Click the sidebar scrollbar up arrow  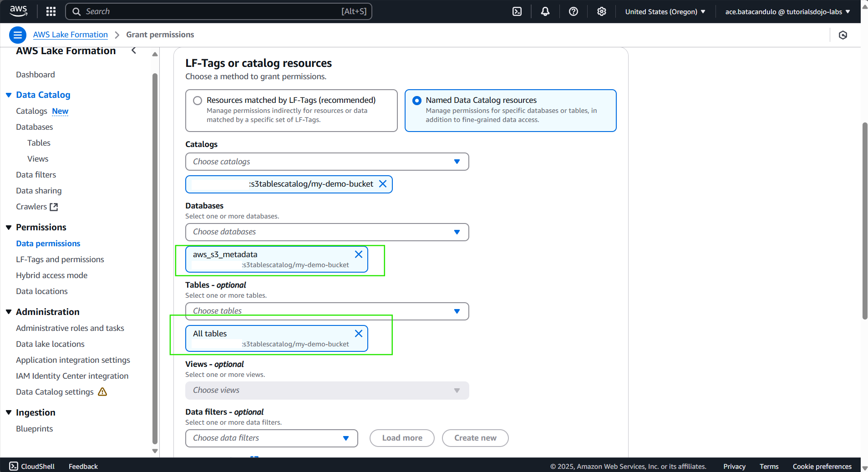[155, 54]
